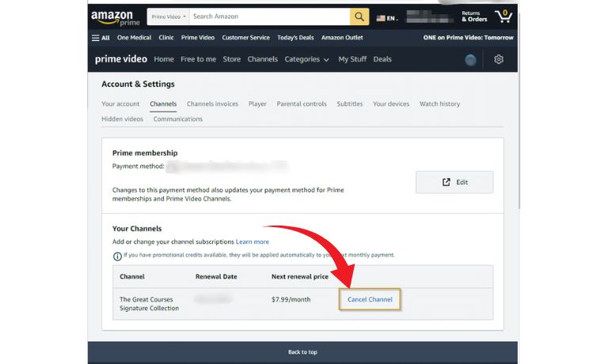Viewport: 608px width, 364px height.
Task: Click inside the Search Amazon field
Action: [269, 17]
